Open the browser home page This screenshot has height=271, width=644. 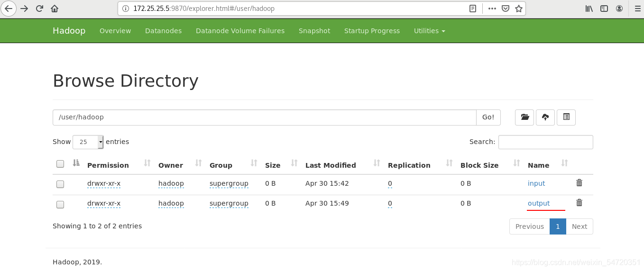(55, 9)
